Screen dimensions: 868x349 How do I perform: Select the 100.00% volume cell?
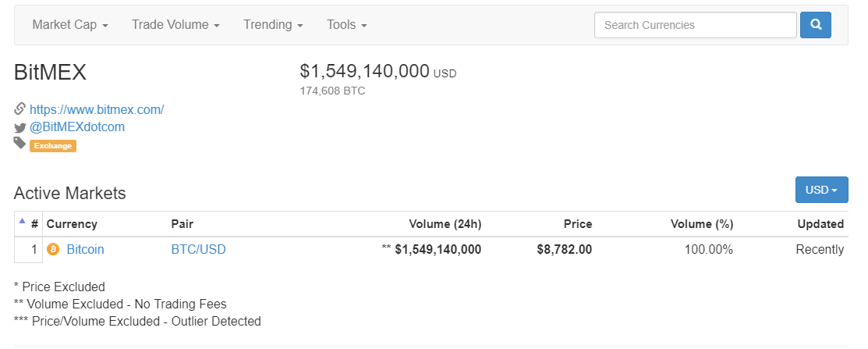coord(709,250)
